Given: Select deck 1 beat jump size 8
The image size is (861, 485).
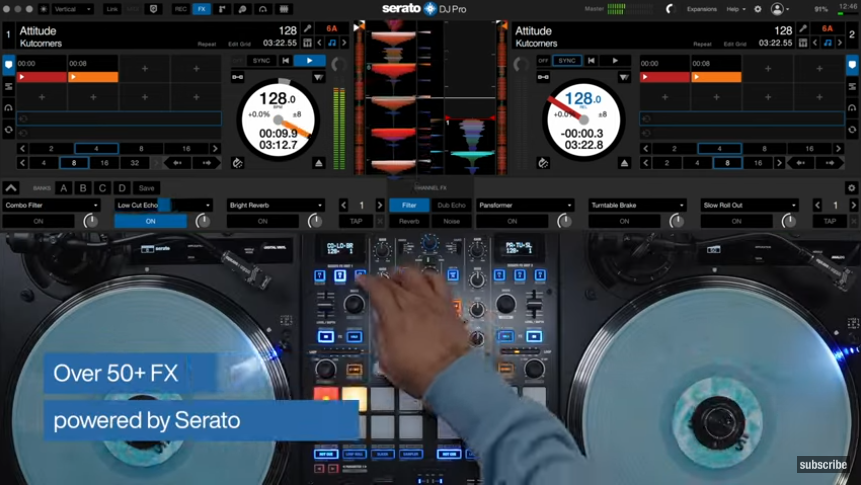Looking at the screenshot, I should tap(74, 163).
